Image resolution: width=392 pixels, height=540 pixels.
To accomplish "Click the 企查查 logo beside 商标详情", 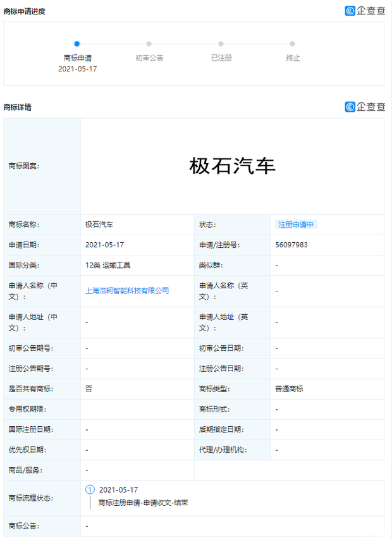I will pos(365,107).
